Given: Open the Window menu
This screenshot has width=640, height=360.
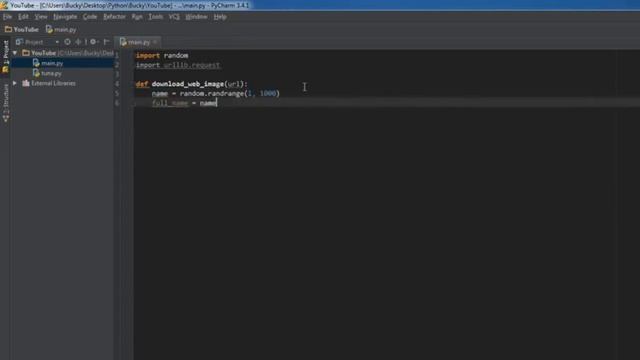Looking at the screenshot, I should (x=196, y=17).
